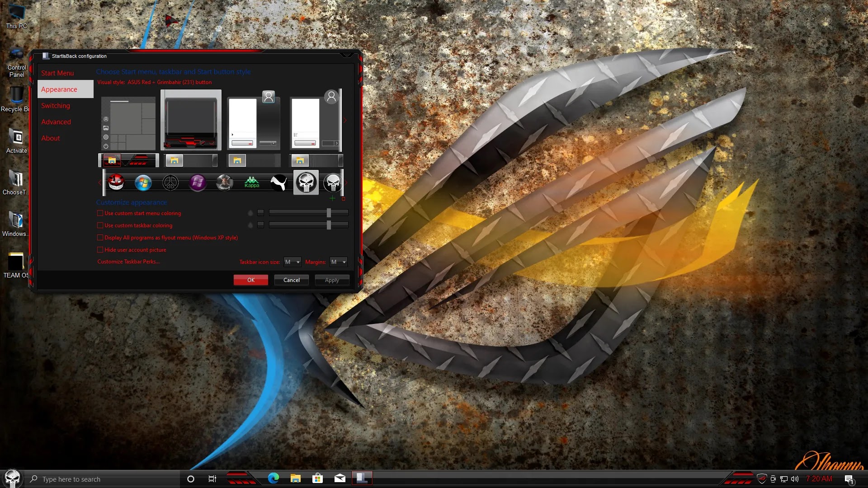Select the red grinning face Start button
Image resolution: width=868 pixels, height=488 pixels.
116,183
